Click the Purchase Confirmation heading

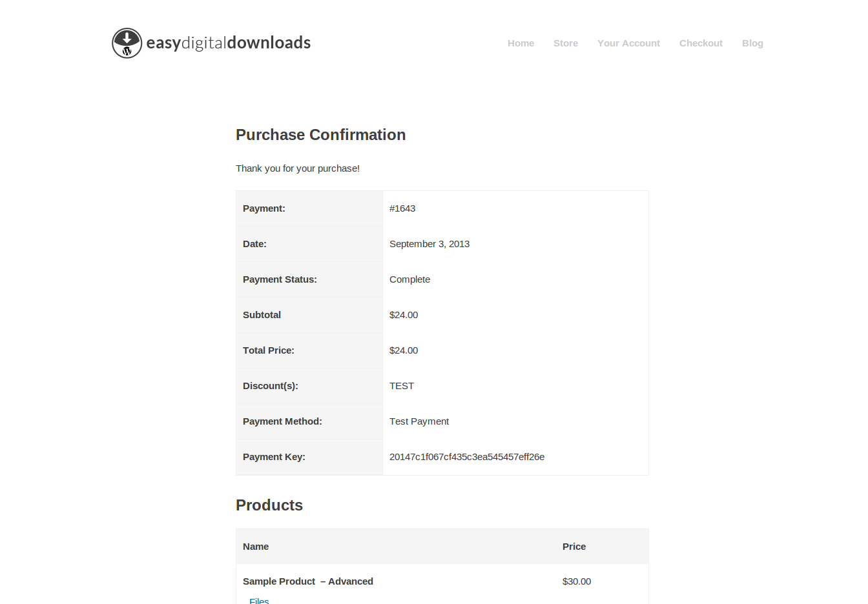coord(320,135)
